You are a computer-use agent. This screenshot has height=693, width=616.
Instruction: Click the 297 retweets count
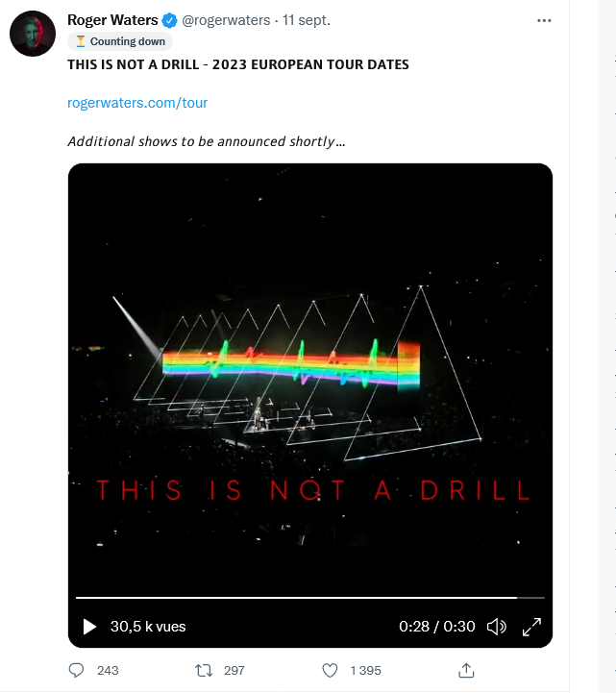coord(234,670)
